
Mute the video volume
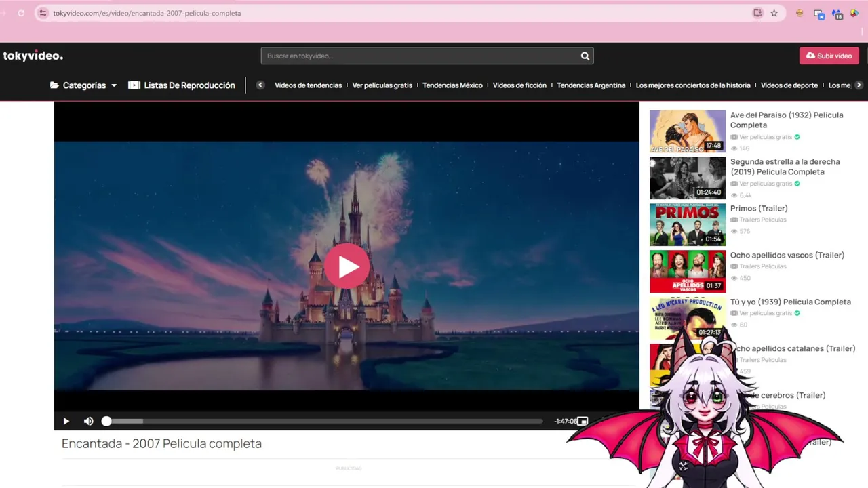[88, 421]
